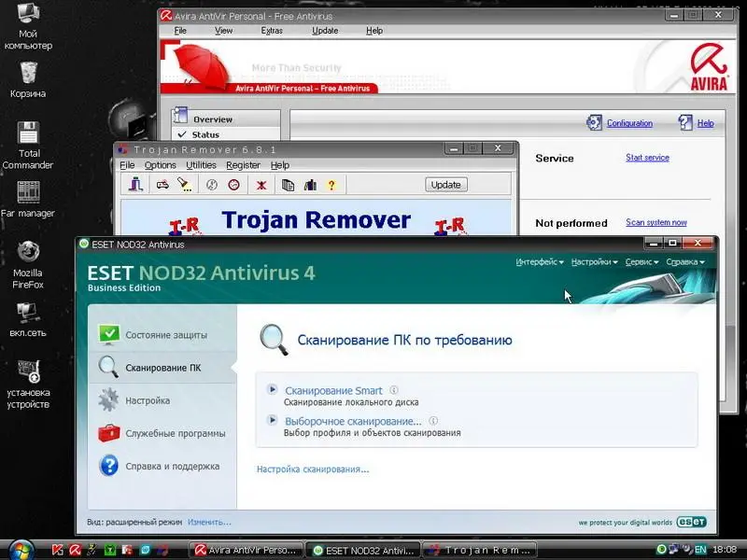Open the Help menu in Trojan Remover
This screenshot has width=747, height=560.
click(x=279, y=165)
